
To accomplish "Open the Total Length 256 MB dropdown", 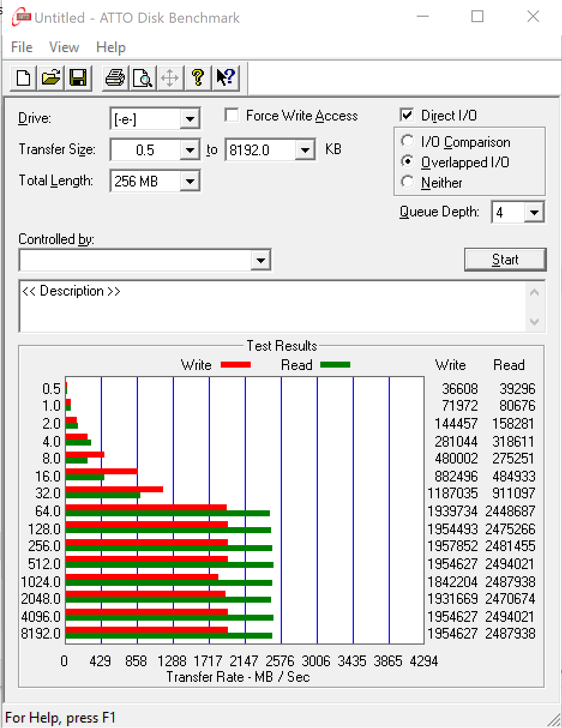I will [190, 181].
